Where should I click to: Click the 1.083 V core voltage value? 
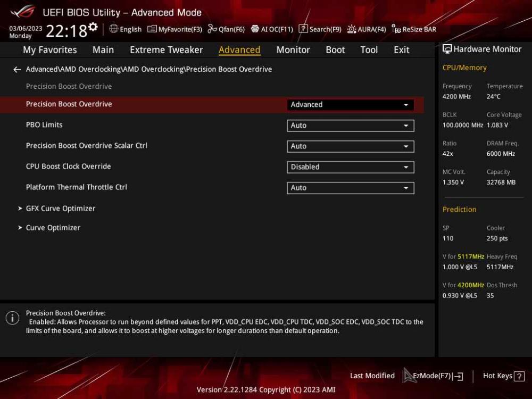coord(497,125)
